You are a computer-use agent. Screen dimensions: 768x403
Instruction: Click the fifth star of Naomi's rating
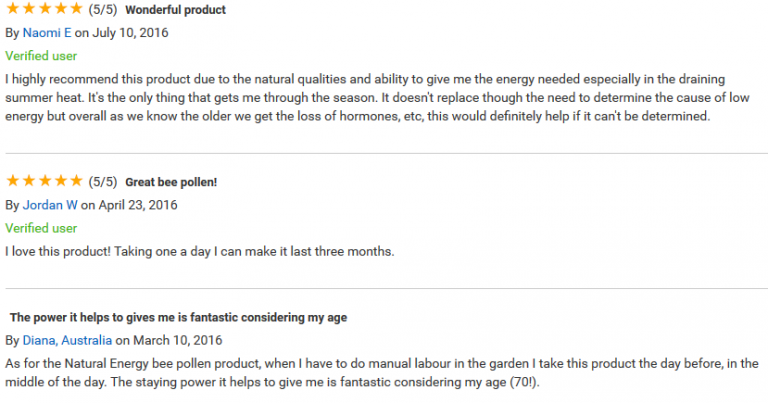(75, 9)
